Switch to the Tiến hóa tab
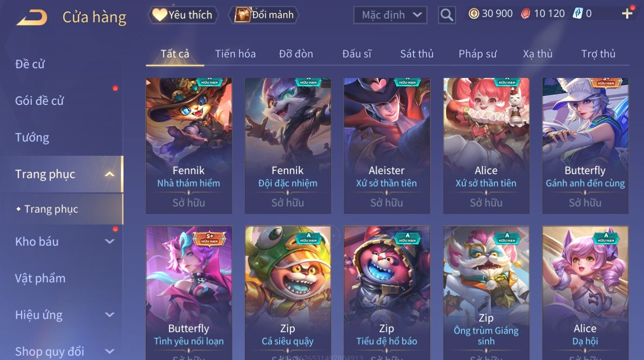The height and width of the screenshot is (360, 644). click(x=235, y=54)
